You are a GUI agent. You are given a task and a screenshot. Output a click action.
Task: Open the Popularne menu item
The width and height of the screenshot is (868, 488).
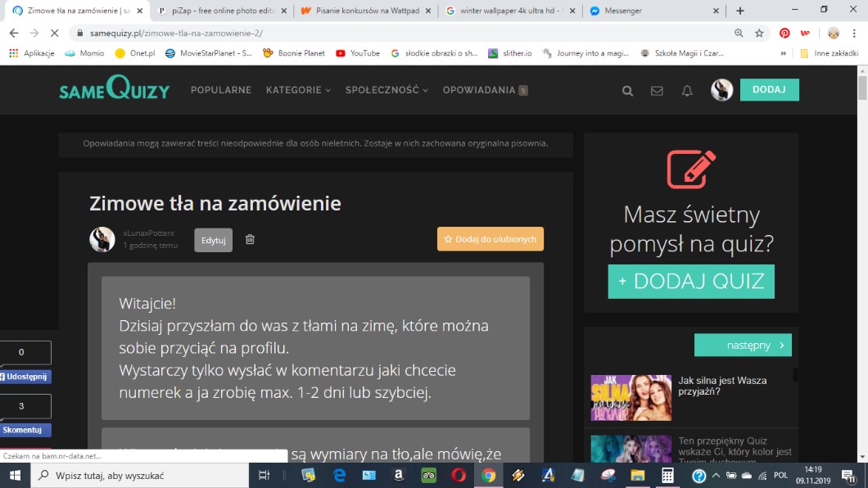(x=221, y=90)
